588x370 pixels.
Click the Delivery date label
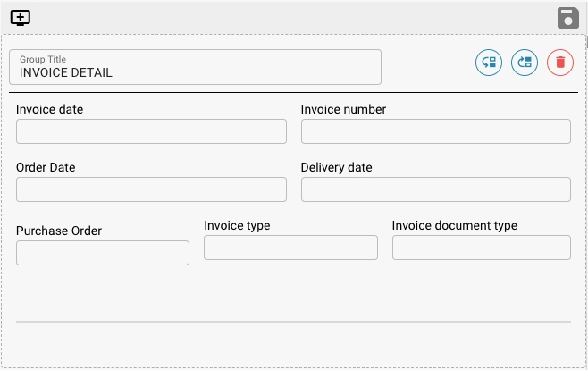click(336, 168)
